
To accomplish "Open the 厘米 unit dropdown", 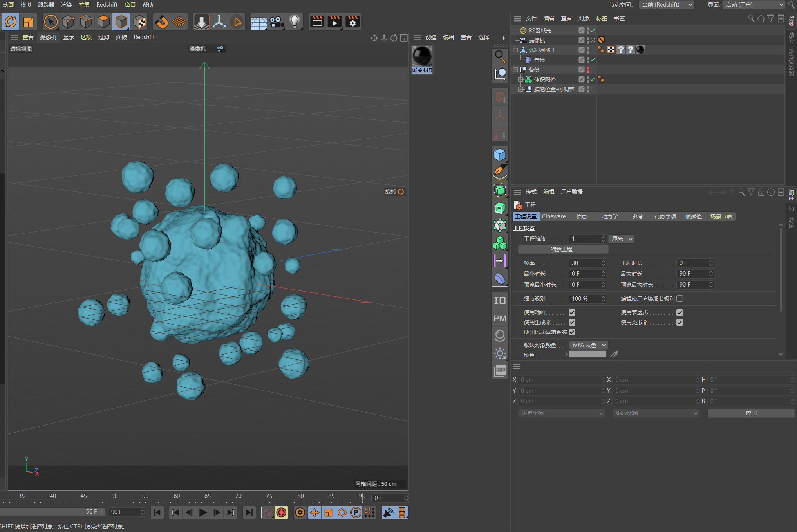I will point(622,239).
